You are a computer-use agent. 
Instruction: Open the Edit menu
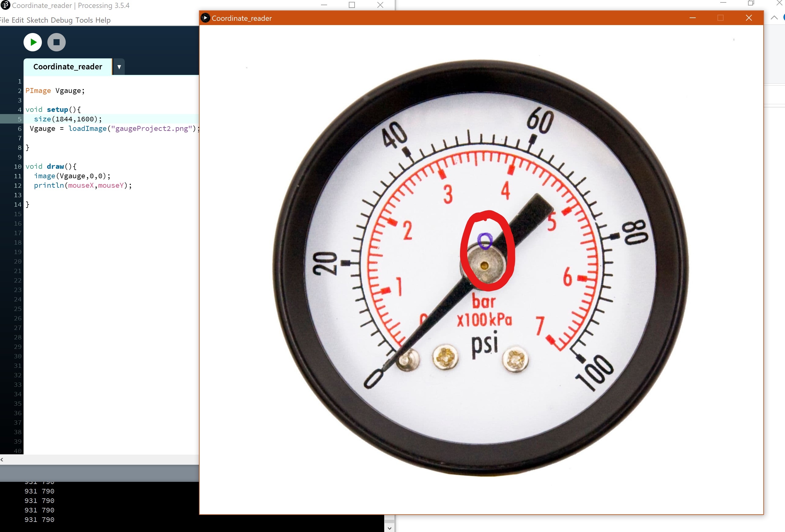coord(17,20)
